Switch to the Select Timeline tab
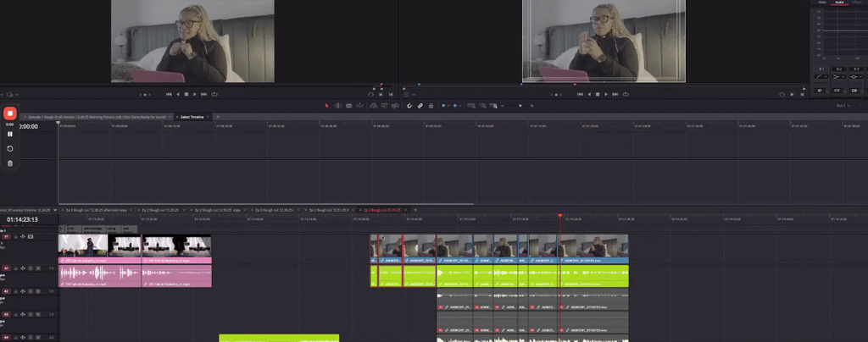 click(192, 117)
